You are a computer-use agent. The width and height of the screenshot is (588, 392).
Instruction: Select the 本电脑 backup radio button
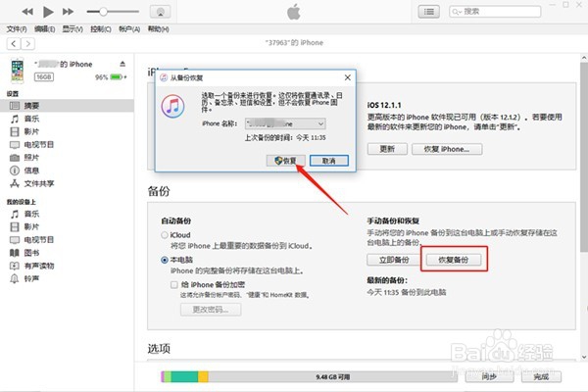point(165,260)
